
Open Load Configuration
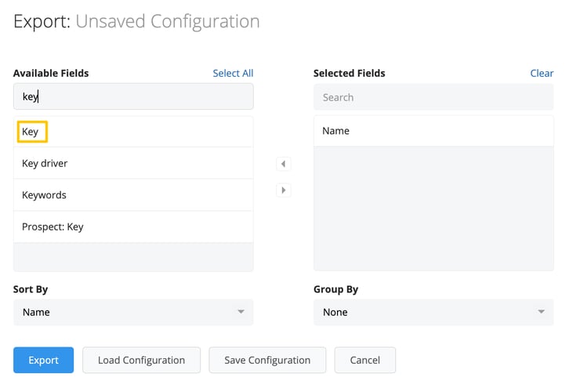tap(142, 360)
